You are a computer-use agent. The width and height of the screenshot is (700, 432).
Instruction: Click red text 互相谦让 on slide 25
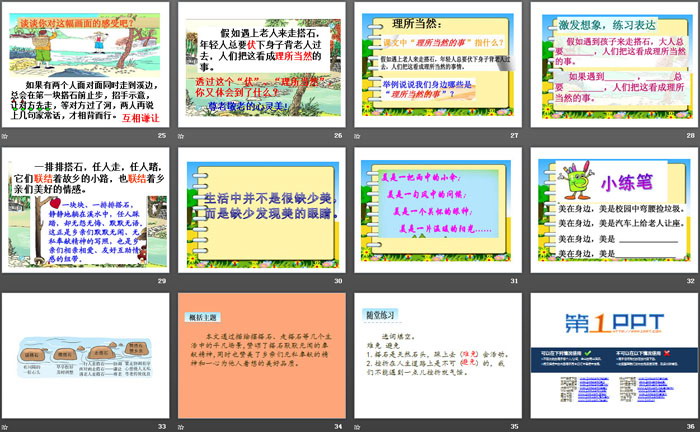pyautogui.click(x=141, y=118)
